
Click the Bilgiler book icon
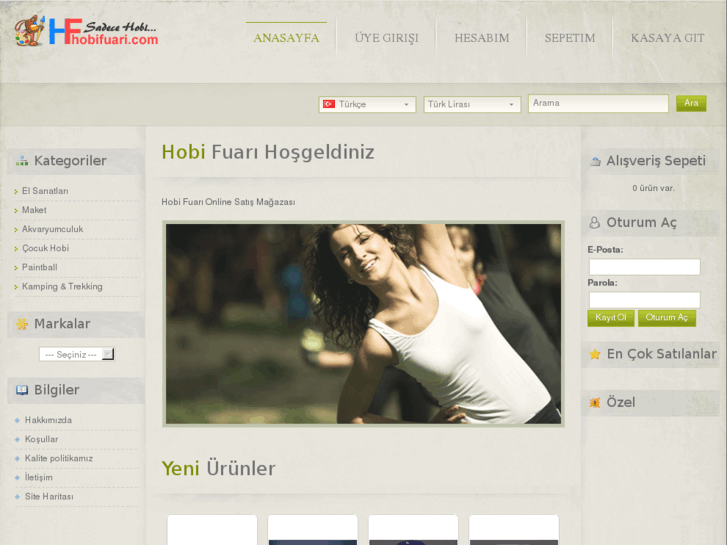pyautogui.click(x=22, y=390)
